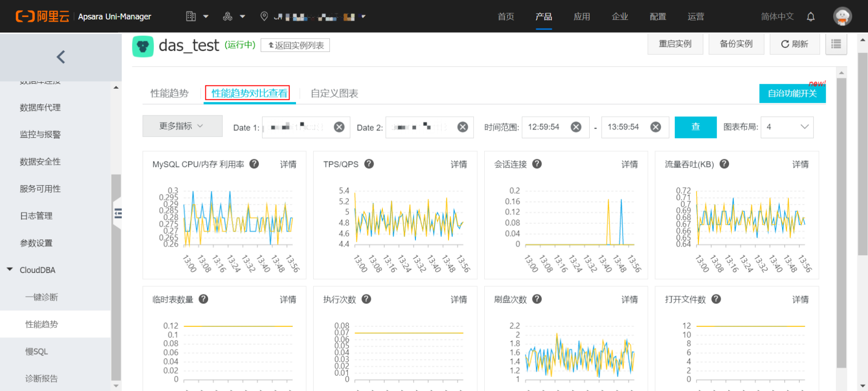
Task: Go to 首页 in top navigation
Action: tap(506, 17)
